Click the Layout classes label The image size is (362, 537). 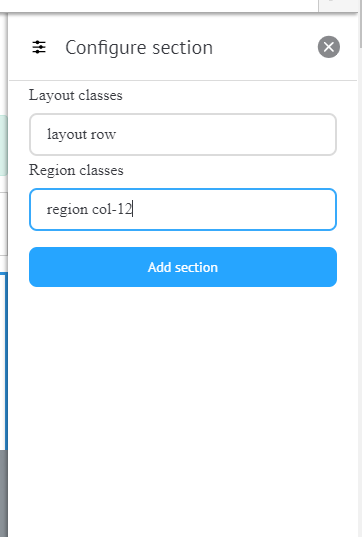[x=76, y=96]
